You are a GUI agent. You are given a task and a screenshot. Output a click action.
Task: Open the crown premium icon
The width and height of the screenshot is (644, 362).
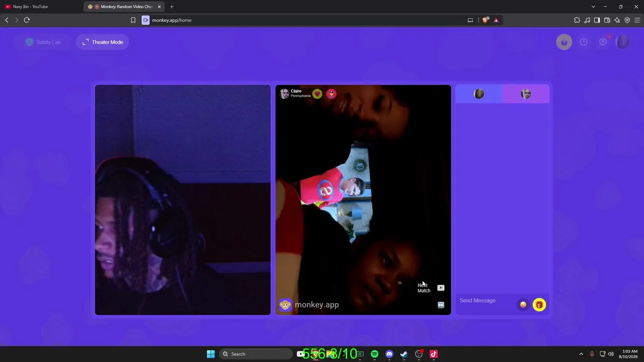pyautogui.click(x=564, y=42)
